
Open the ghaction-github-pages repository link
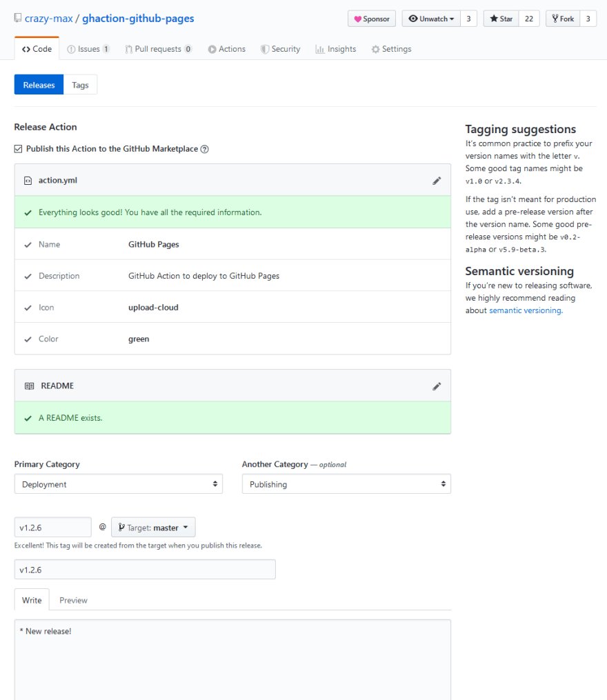[x=138, y=19]
